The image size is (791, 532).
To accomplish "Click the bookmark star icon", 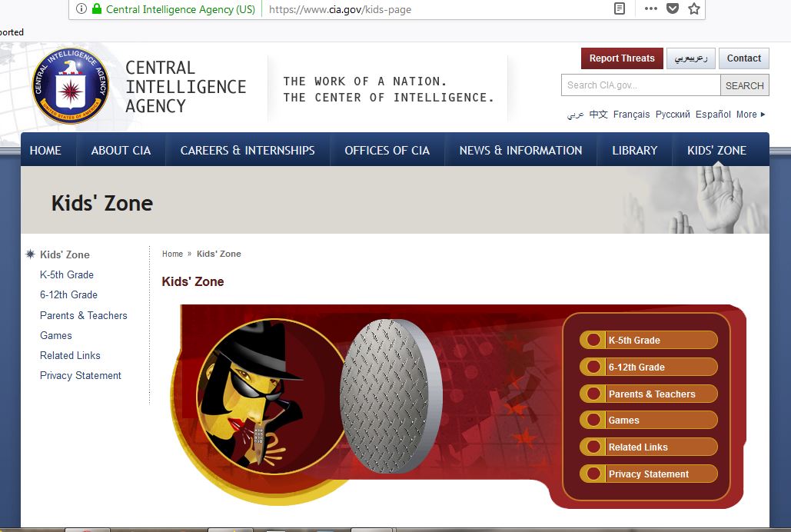I will pyautogui.click(x=693, y=9).
